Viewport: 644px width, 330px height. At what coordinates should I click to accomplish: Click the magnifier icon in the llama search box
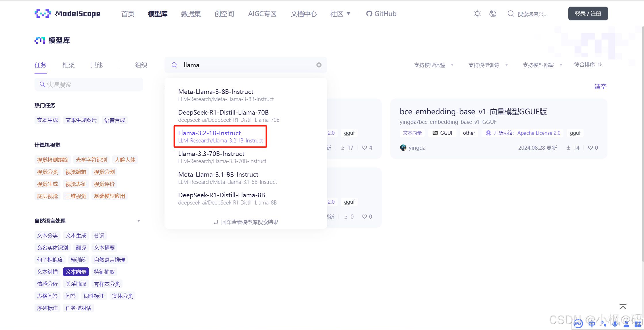(x=174, y=65)
